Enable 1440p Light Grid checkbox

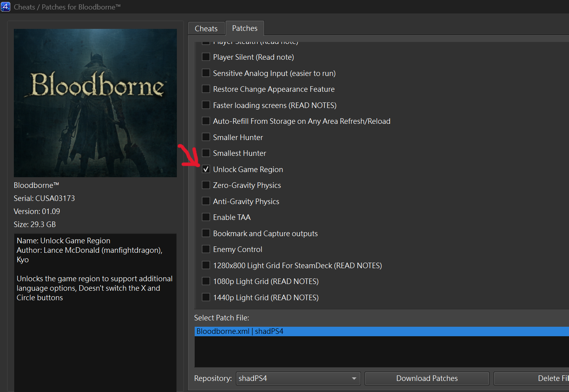[206, 297]
